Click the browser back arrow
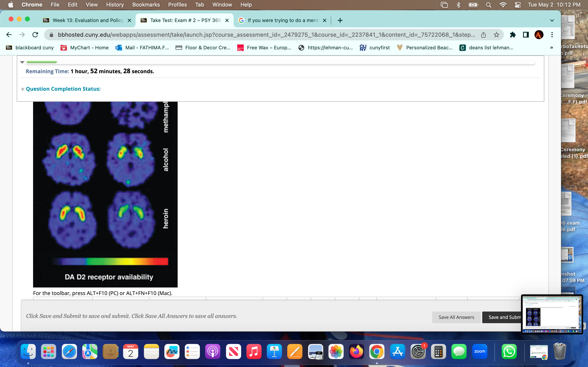This screenshot has height=367, width=588. pos(9,35)
